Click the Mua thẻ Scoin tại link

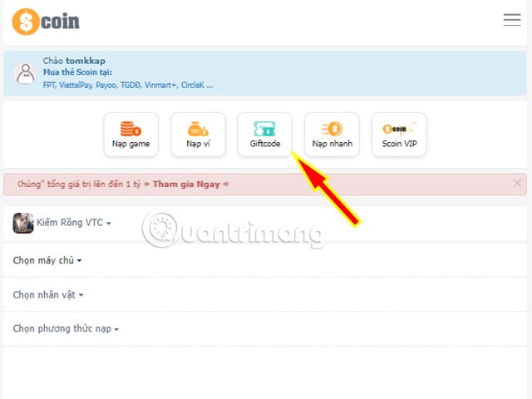click(x=77, y=72)
